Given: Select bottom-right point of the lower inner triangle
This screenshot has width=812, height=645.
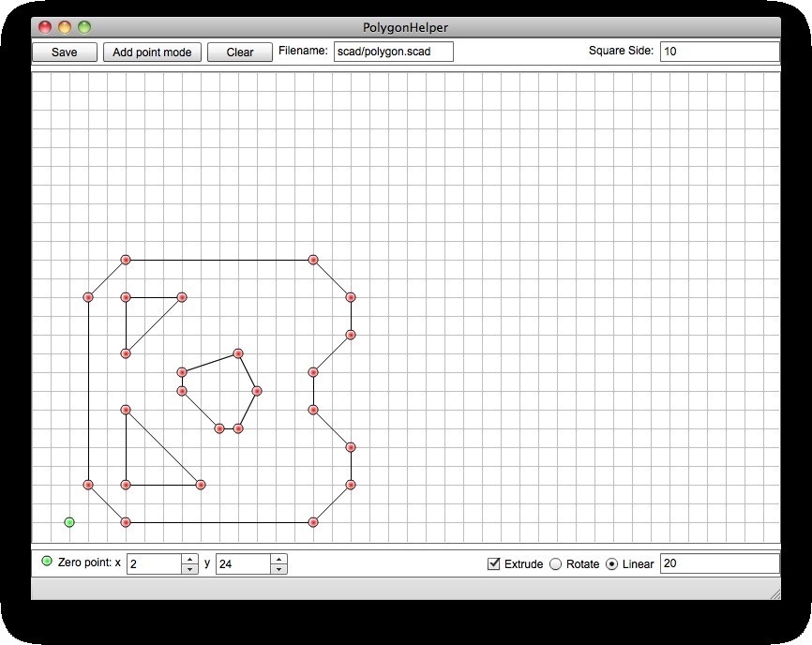Looking at the screenshot, I should (201, 485).
